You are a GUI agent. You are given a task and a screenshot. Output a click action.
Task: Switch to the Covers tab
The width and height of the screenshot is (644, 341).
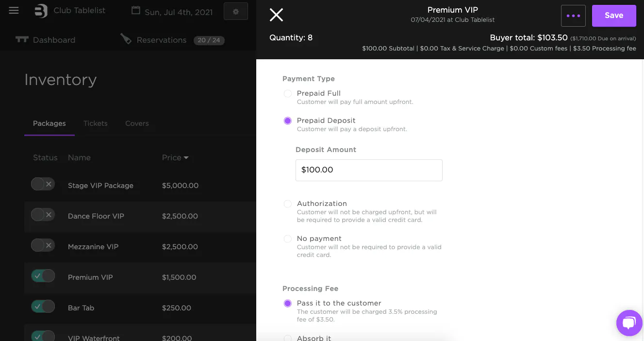[x=137, y=123]
